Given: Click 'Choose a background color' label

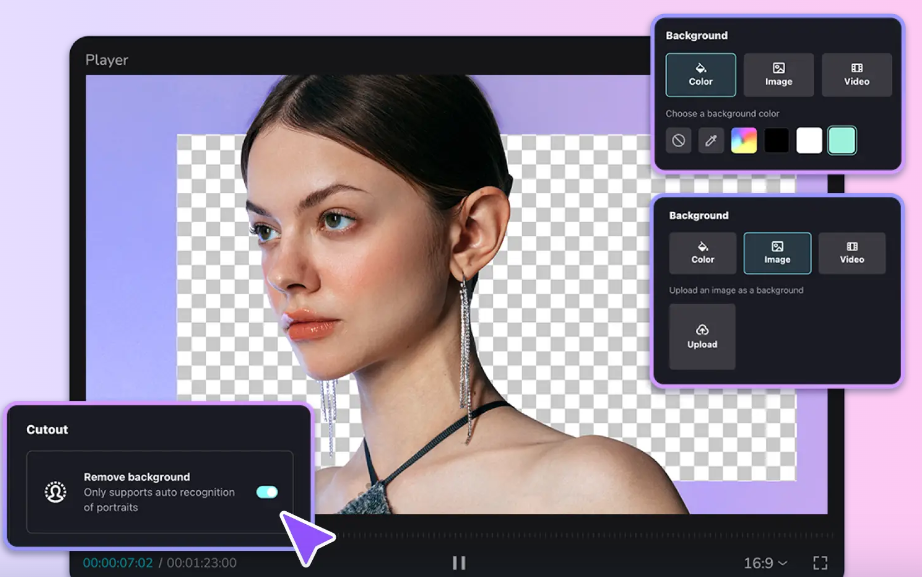Looking at the screenshot, I should pyautogui.click(x=722, y=113).
